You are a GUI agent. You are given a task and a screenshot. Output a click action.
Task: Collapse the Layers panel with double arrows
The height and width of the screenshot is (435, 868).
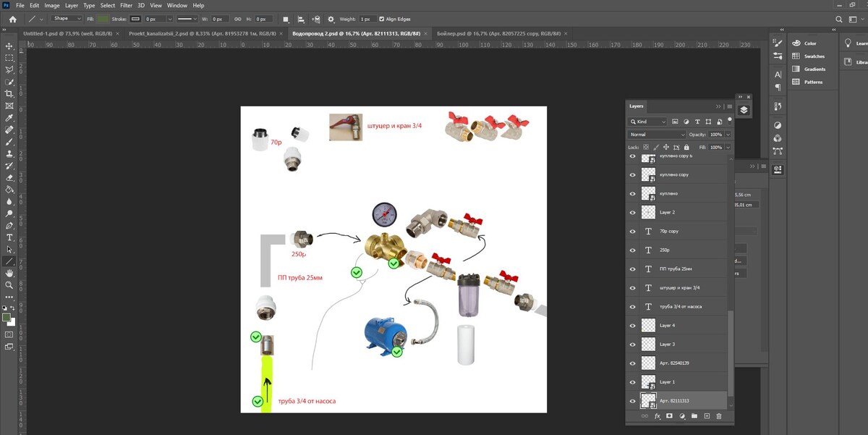(x=718, y=106)
